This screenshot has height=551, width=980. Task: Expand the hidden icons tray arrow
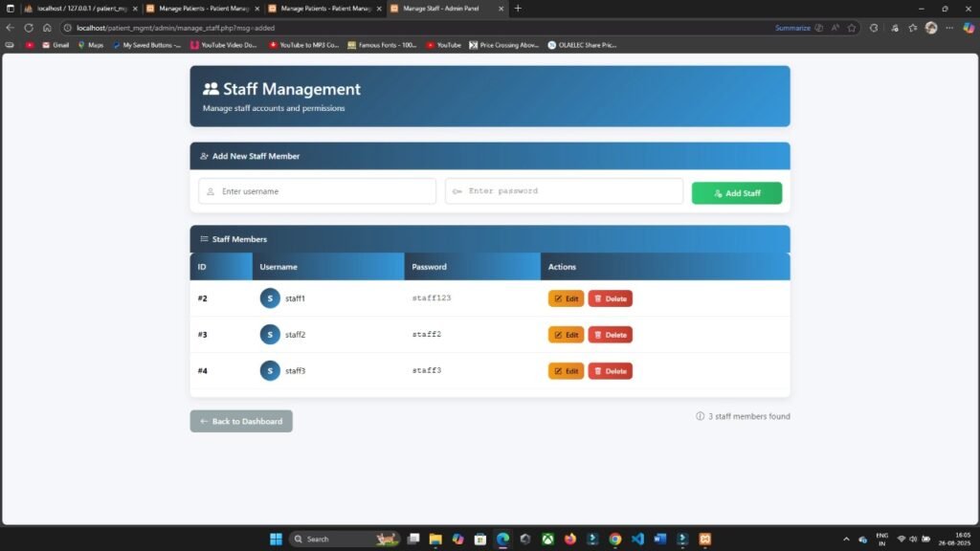pyautogui.click(x=846, y=539)
